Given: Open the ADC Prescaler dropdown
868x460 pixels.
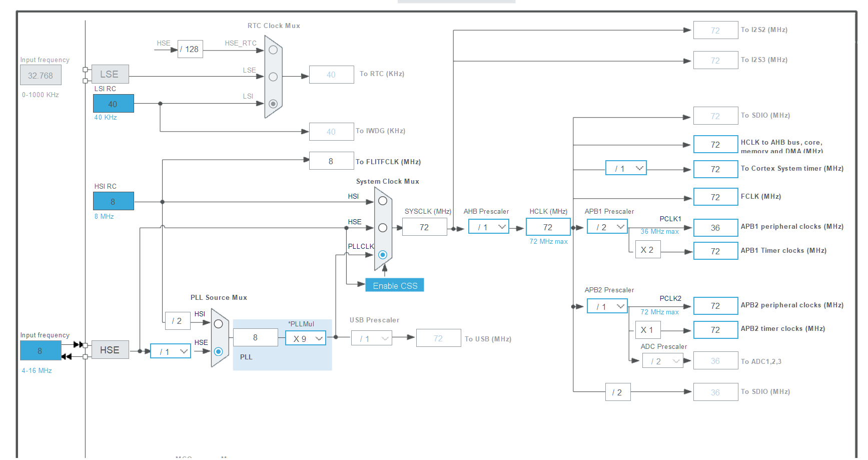Looking at the screenshot, I should [x=663, y=361].
